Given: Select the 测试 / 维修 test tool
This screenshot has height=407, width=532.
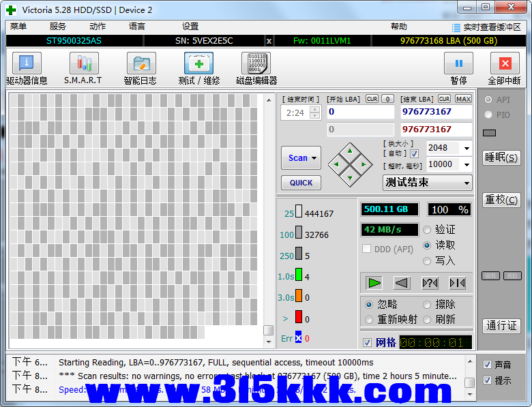Looking at the screenshot, I should coord(199,63).
